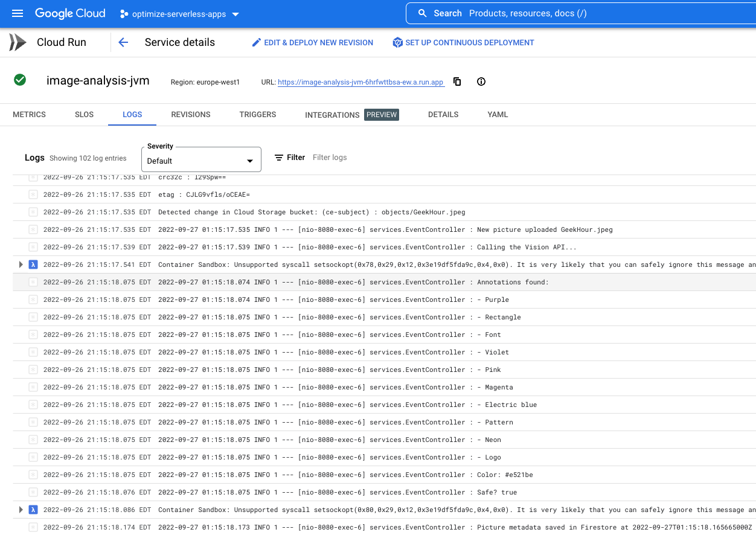
Task: Open the Revisions tab
Action: [x=191, y=115]
